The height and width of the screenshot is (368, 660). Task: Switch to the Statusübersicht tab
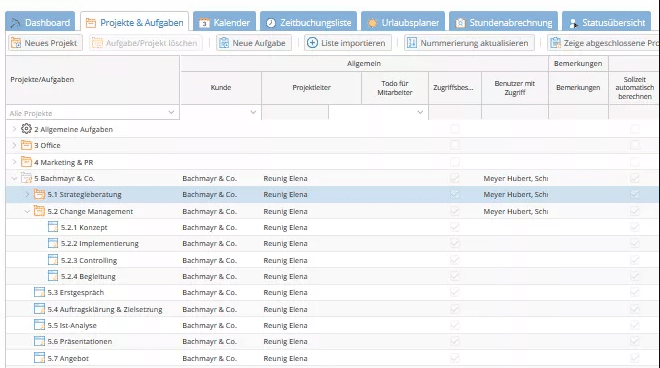point(607,22)
